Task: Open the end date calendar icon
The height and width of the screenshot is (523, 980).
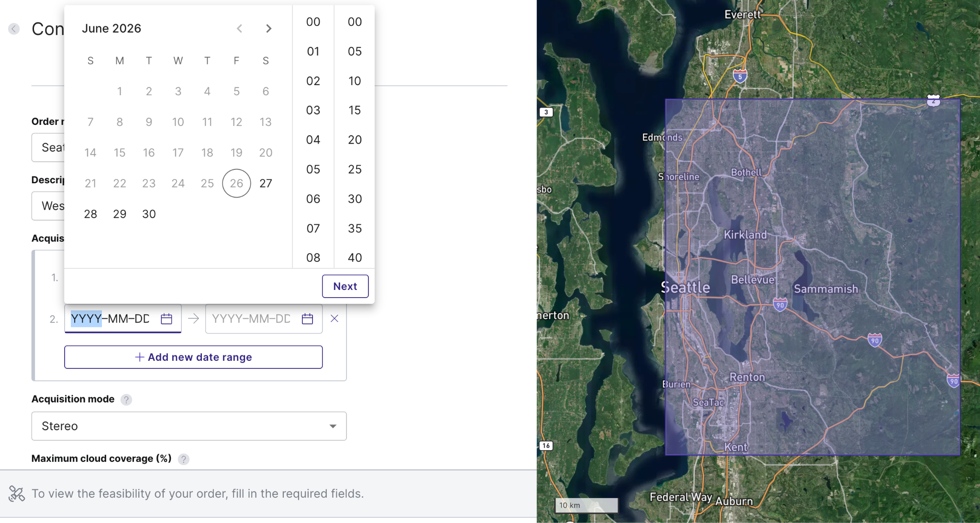Action: point(308,319)
